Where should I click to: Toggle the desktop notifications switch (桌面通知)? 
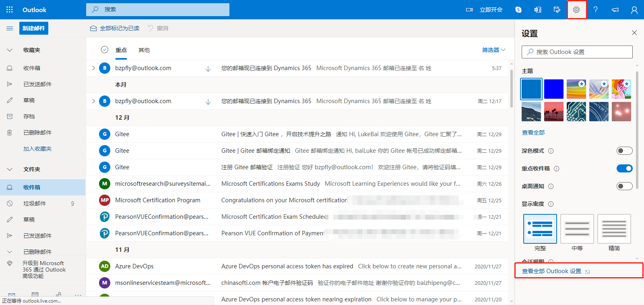(624, 186)
